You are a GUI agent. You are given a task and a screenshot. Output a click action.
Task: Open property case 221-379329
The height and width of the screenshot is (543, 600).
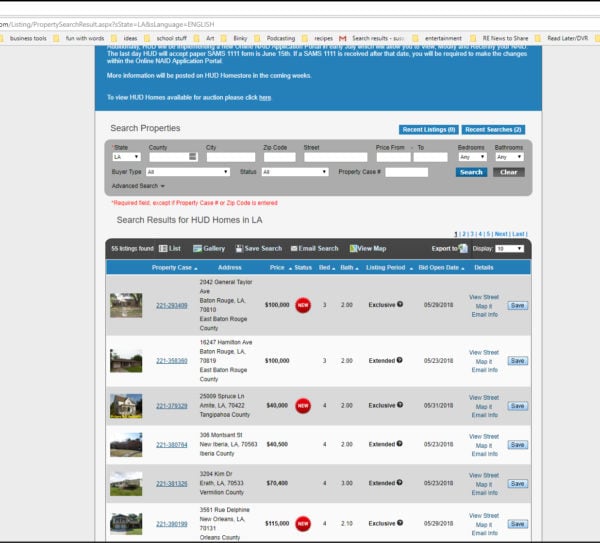coord(172,406)
